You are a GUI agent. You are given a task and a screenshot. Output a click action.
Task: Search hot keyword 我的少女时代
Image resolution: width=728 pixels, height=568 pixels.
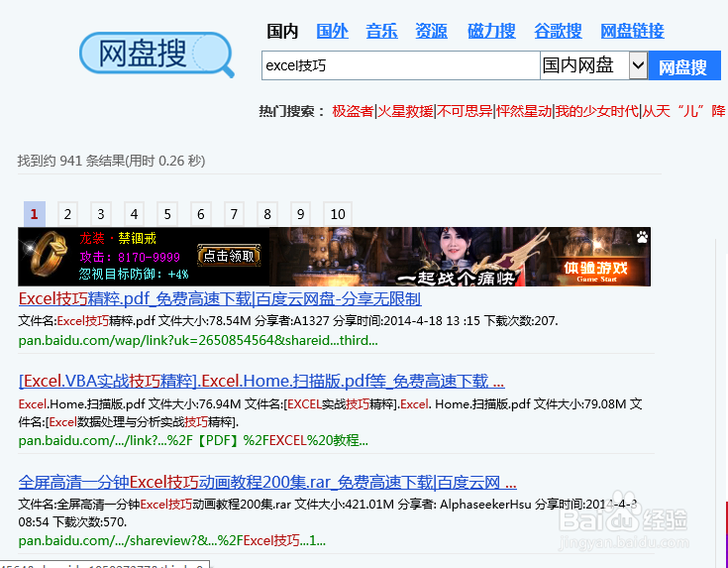point(597,111)
